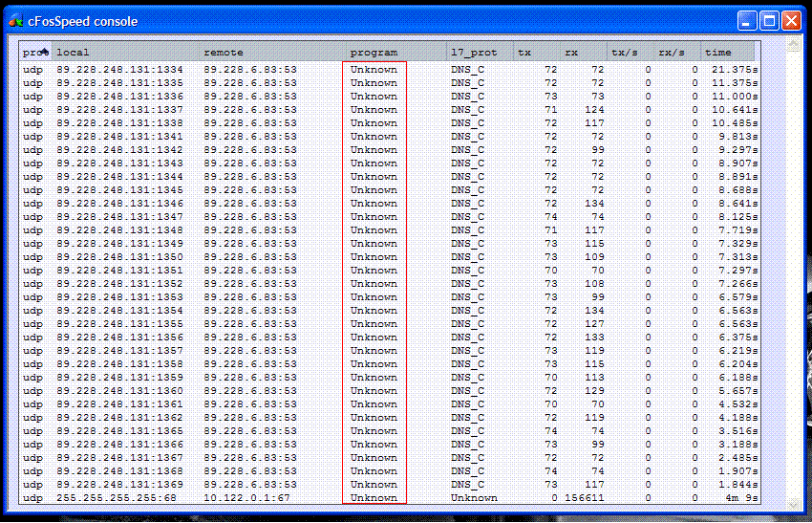This screenshot has height=523, width=812.
Task: Select local address 89.228.248.131:1357
Action: (x=119, y=351)
